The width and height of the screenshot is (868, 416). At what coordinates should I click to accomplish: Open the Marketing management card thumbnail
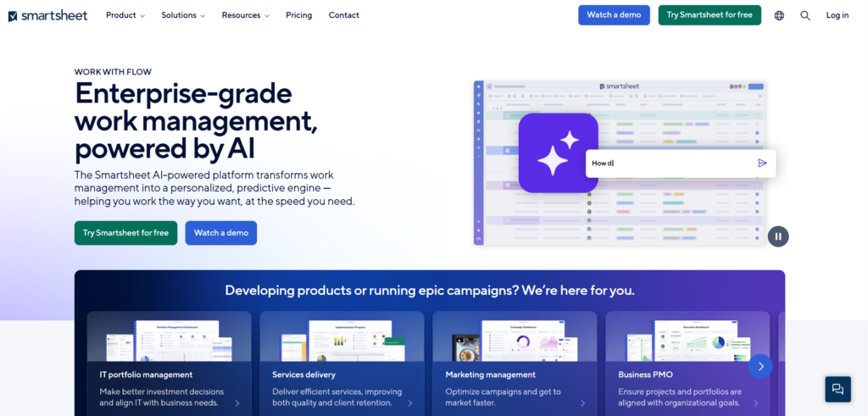coord(514,340)
